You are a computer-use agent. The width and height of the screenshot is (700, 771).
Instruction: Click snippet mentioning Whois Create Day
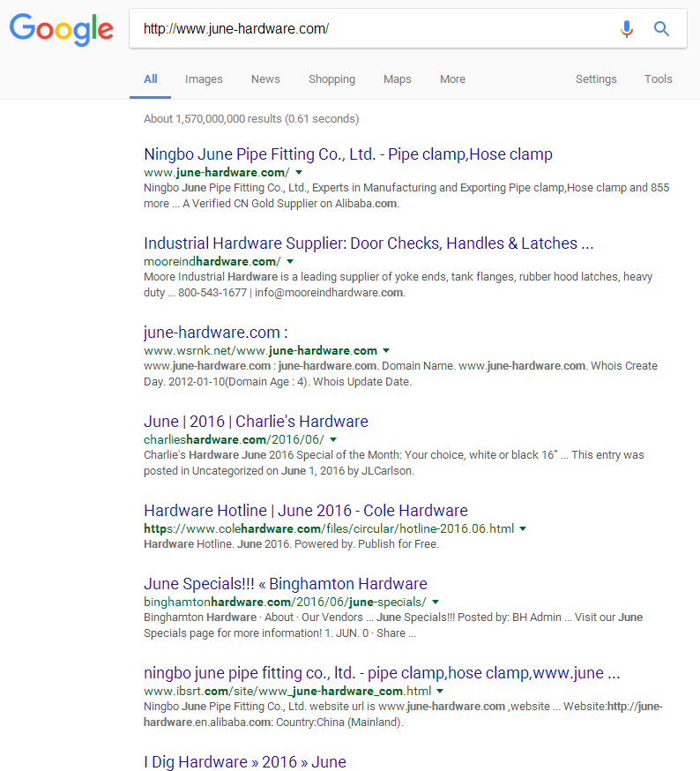coord(400,374)
